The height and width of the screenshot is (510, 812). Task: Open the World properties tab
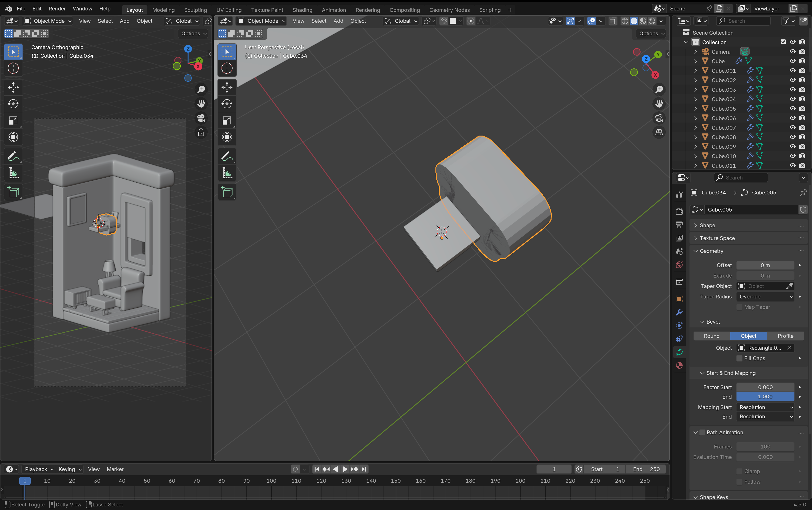pyautogui.click(x=679, y=265)
